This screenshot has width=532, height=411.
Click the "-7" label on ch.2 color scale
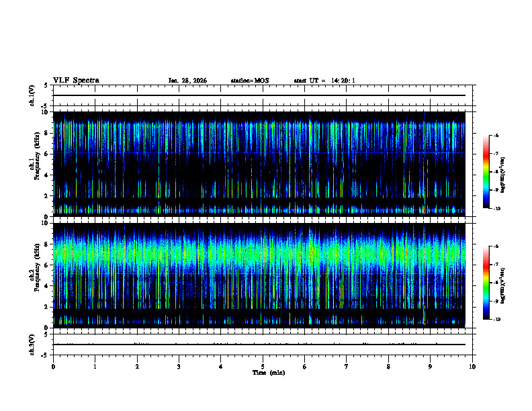[x=496, y=265]
